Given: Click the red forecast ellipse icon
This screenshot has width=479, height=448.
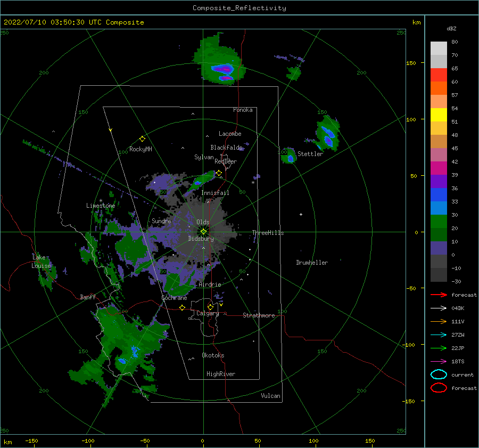Looking at the screenshot, I should point(439,388).
